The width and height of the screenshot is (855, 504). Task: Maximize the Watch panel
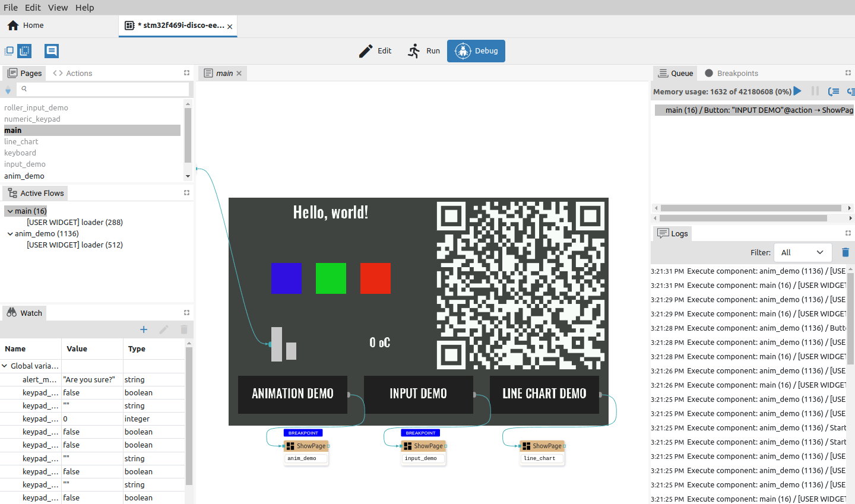coord(186,313)
